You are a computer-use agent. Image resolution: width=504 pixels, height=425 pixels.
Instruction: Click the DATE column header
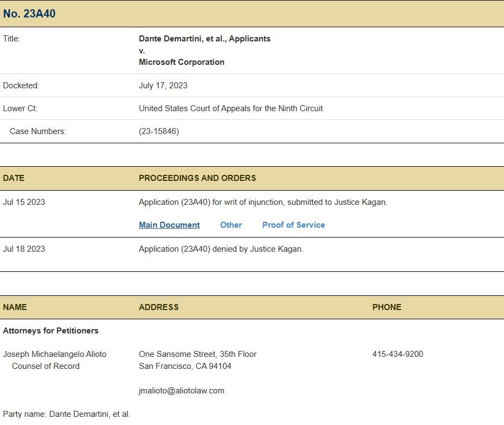[14, 178]
